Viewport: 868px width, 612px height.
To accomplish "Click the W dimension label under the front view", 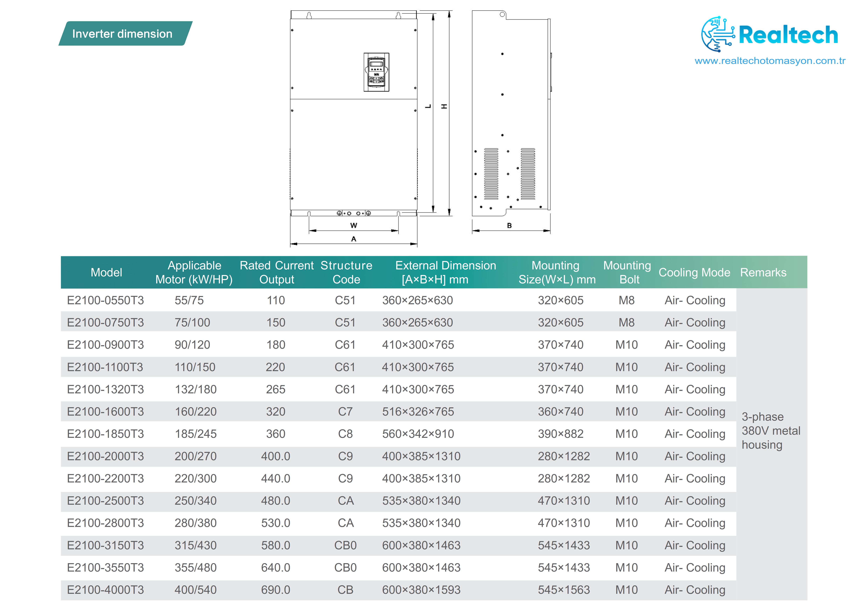I will pyautogui.click(x=353, y=225).
